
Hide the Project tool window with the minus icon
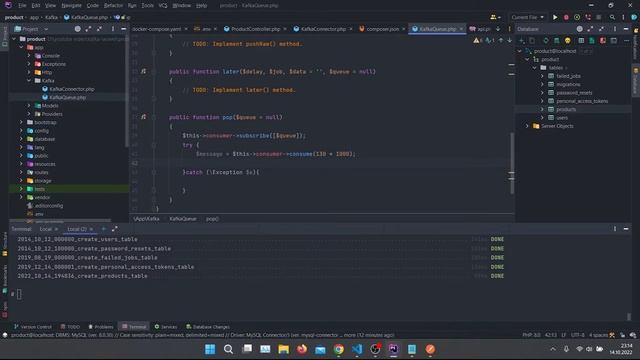124,29
